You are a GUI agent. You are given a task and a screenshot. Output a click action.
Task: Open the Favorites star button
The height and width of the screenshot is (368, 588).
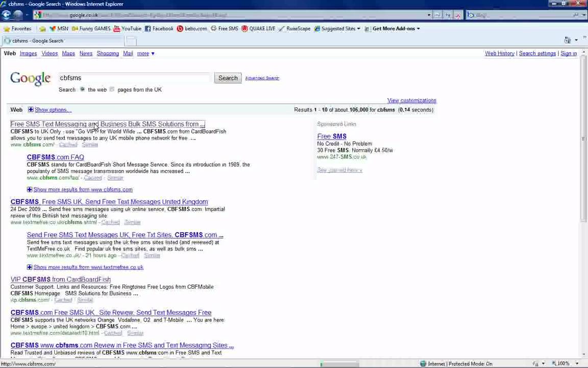[18, 29]
